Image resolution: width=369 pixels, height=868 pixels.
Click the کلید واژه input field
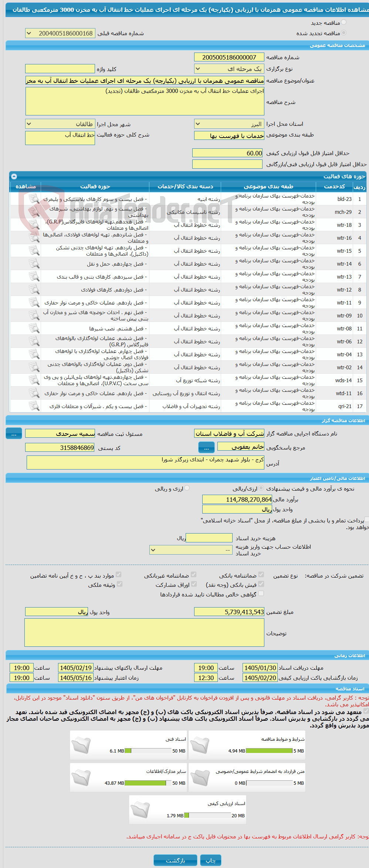pyautogui.click(x=60, y=69)
